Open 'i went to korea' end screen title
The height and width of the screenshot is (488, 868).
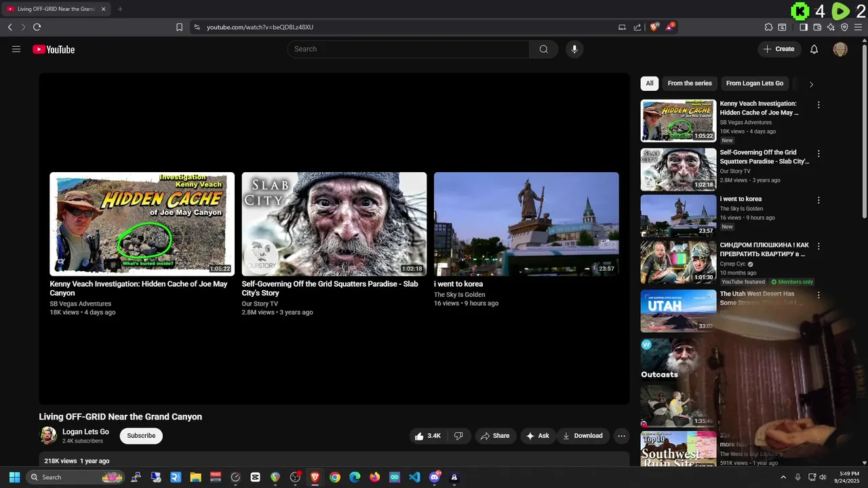(458, 284)
